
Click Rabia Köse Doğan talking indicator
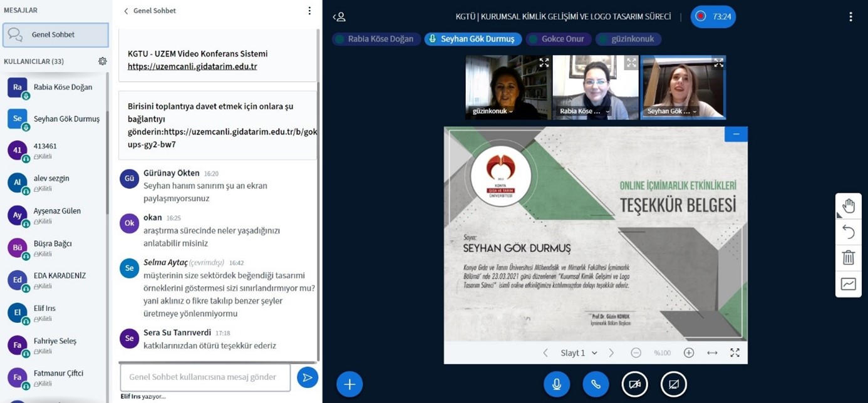click(376, 39)
